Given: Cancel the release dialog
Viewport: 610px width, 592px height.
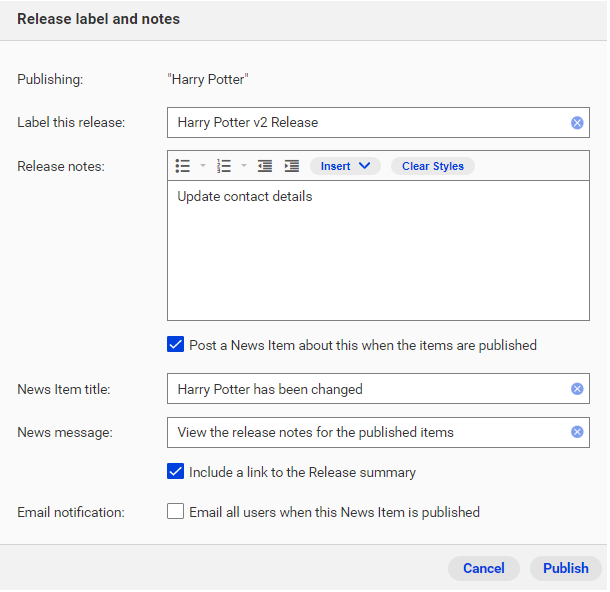Looking at the screenshot, I should tap(484, 568).
